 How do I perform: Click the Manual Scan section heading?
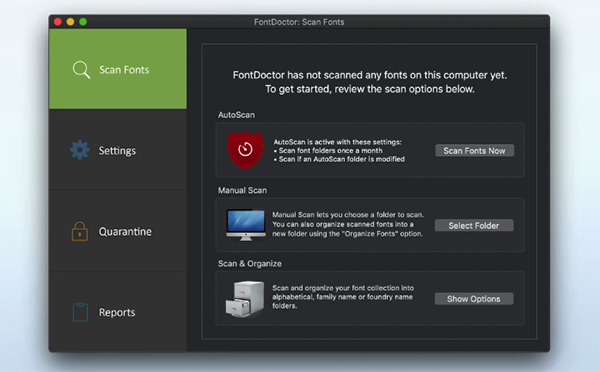click(243, 190)
